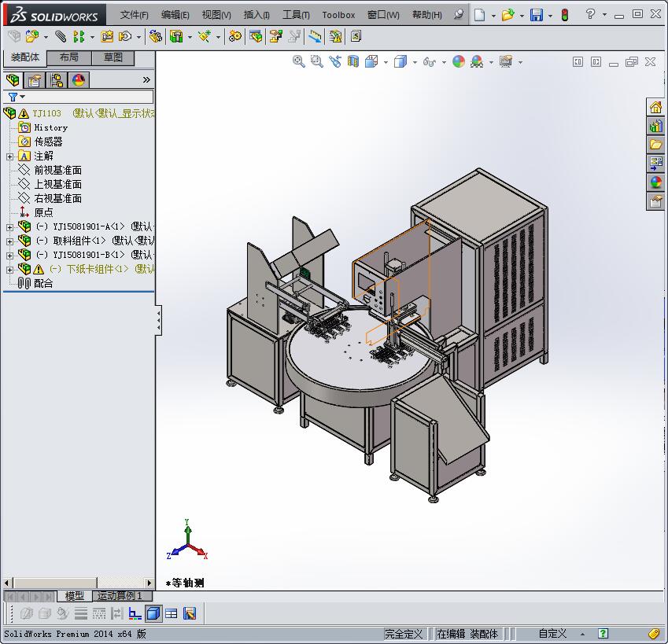This screenshot has width=668, height=644.
Task: Switch to the 草图 tab
Action: 113,57
